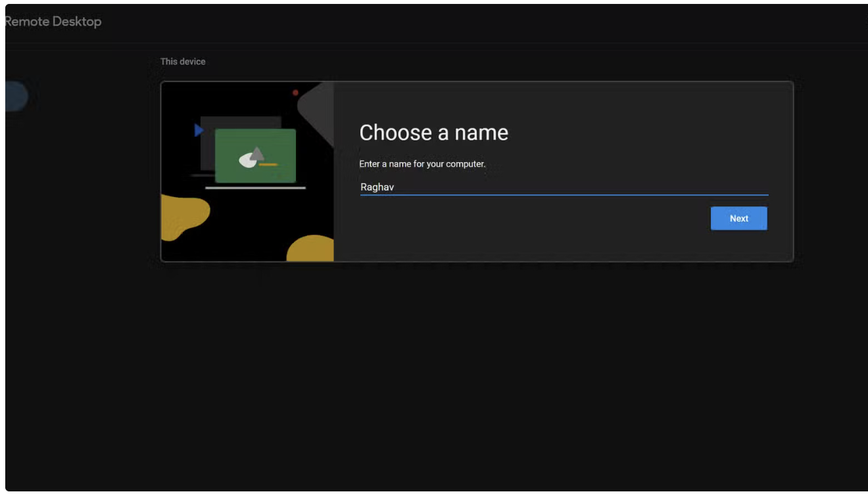Click the "Remote Desktop" header title
This screenshot has height=494, width=868.
point(53,22)
